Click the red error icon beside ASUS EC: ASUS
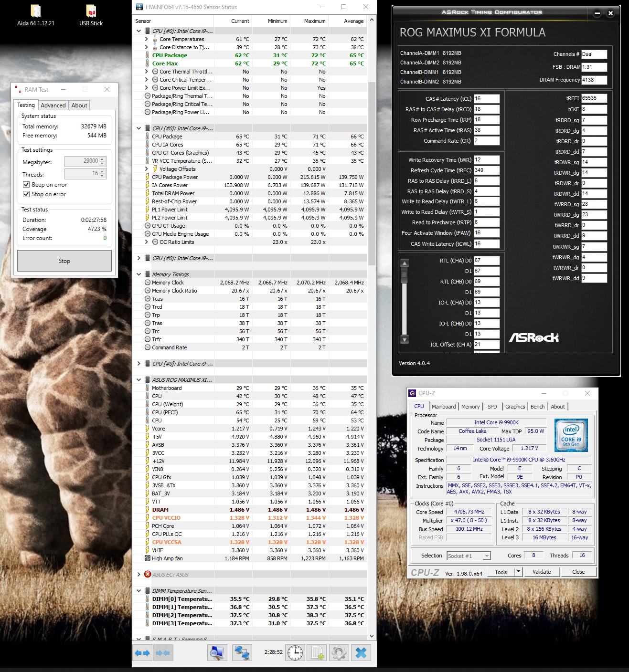Viewport: 629px width, 672px height. tap(148, 575)
